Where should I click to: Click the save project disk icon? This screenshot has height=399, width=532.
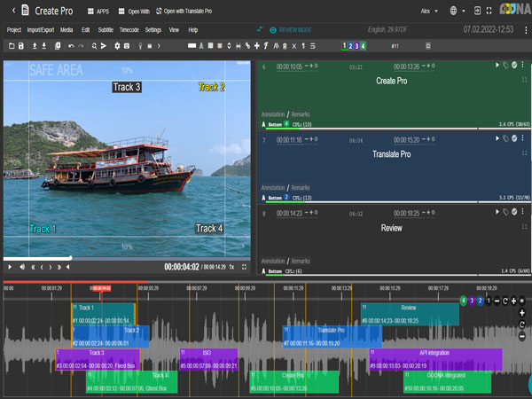coord(21,46)
